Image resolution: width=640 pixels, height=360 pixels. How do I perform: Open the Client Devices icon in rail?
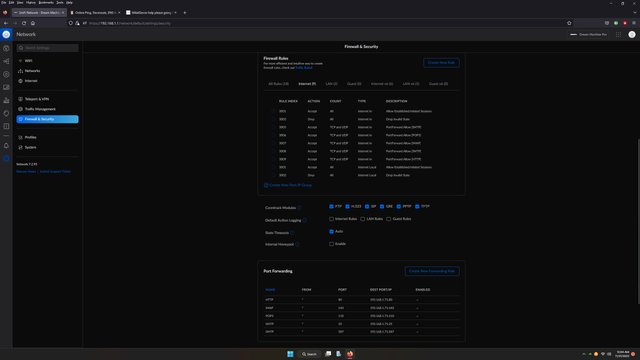[x=6, y=87]
